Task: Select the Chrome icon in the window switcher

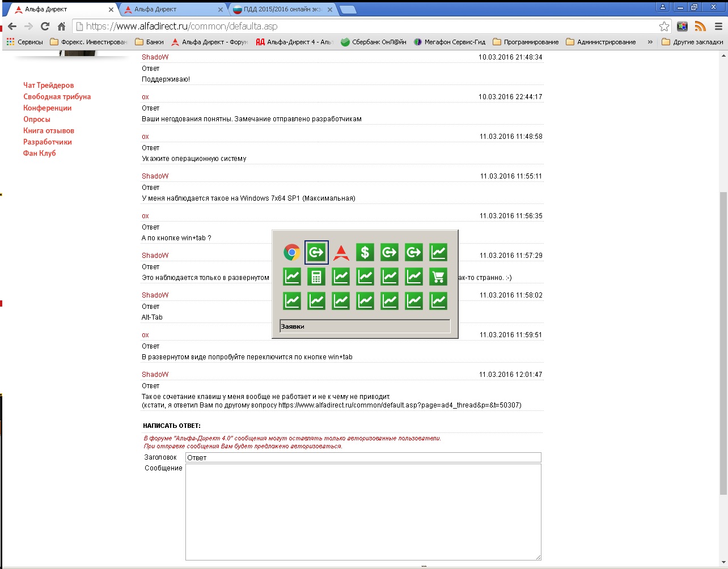Action: [292, 252]
